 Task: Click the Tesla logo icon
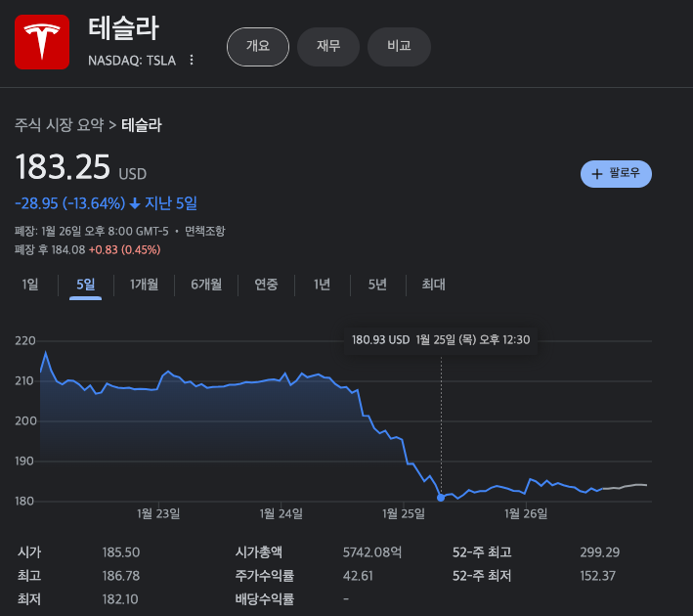[x=42, y=42]
